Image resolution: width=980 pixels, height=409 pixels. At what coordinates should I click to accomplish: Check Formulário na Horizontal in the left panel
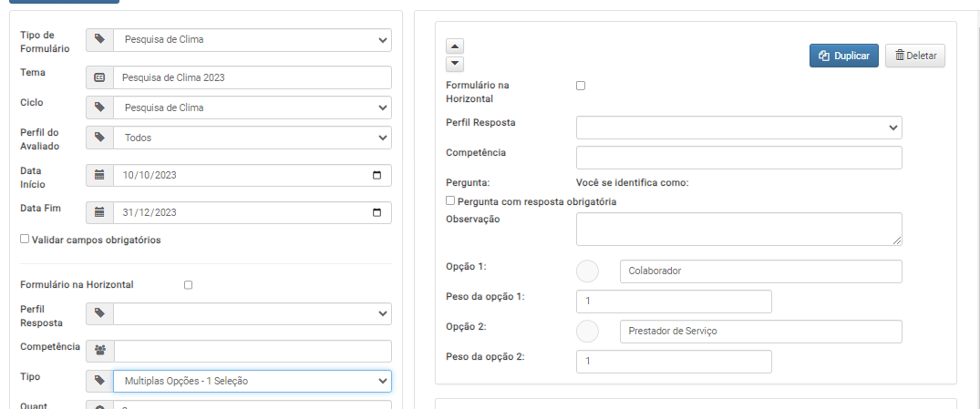tap(188, 285)
